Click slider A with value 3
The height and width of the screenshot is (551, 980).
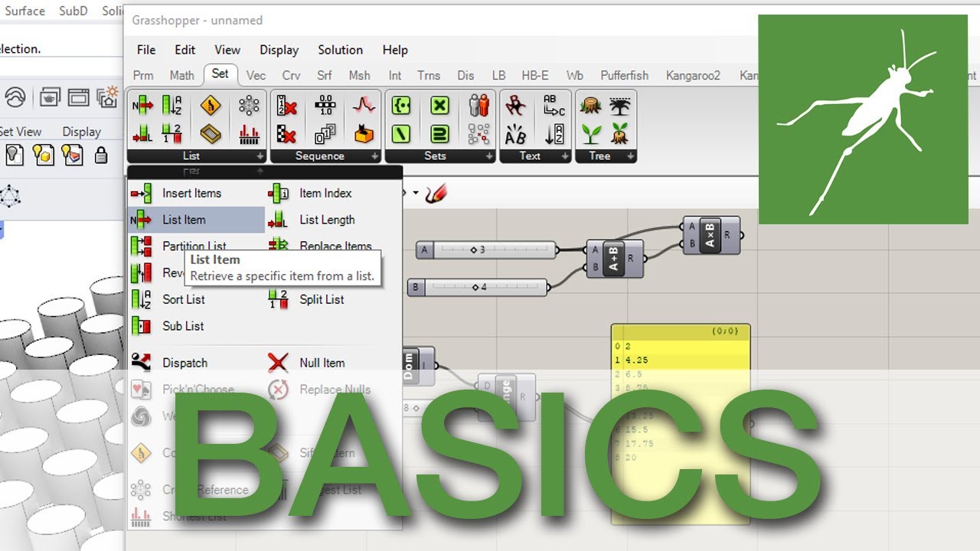click(x=487, y=249)
